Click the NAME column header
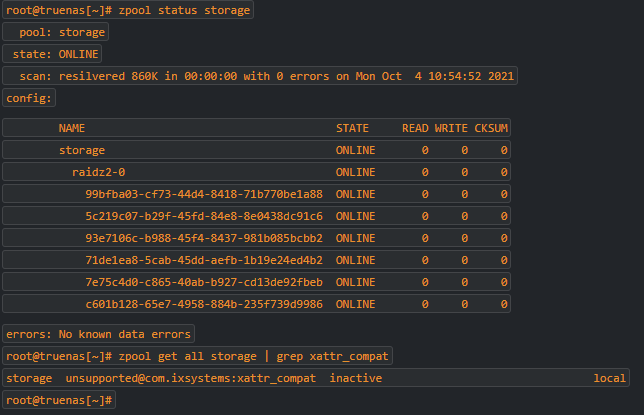Image resolution: width=644 pixels, height=415 pixels. pos(72,128)
